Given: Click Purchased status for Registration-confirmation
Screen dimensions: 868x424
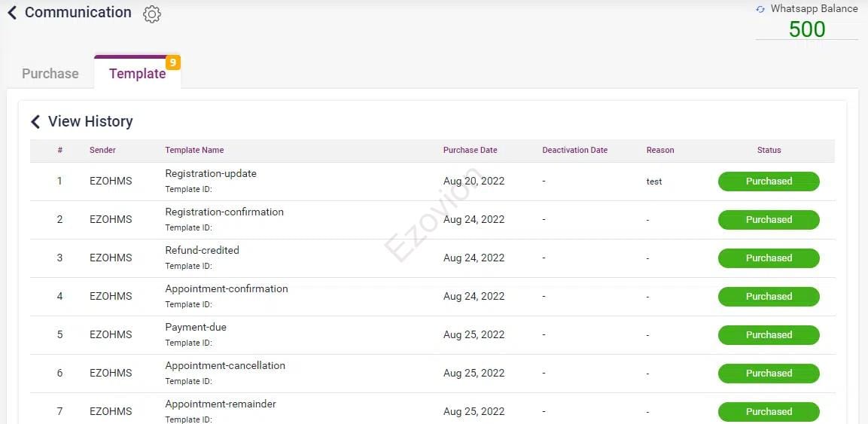Looking at the screenshot, I should pyautogui.click(x=769, y=220).
